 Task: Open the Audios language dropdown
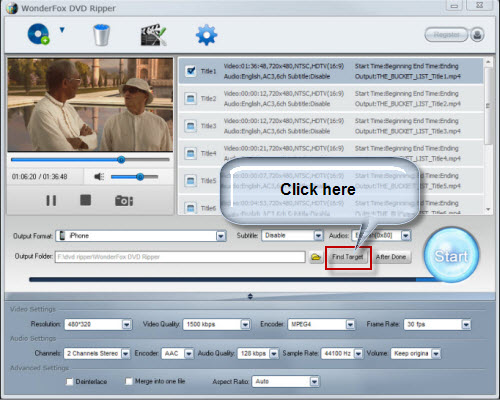point(381,236)
